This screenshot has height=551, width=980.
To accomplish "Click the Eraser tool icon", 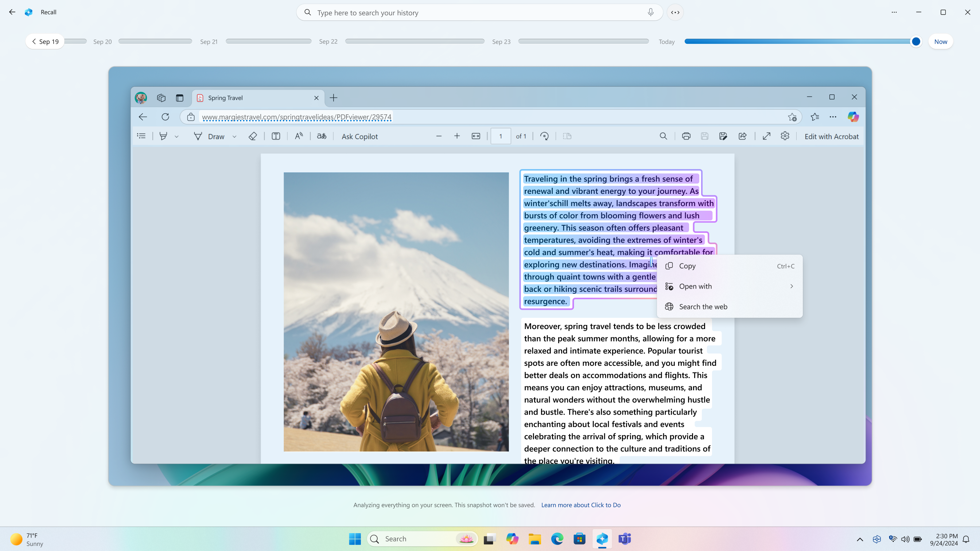I will [252, 136].
